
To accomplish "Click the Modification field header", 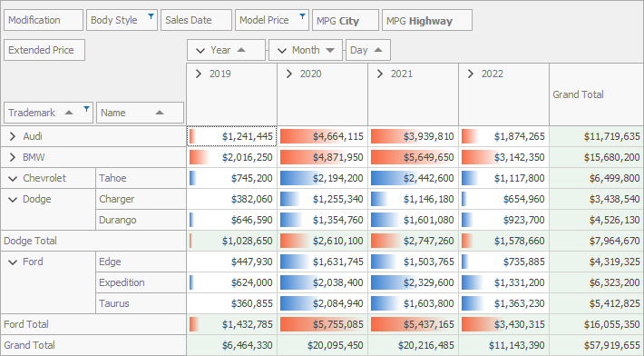I will (x=44, y=20).
